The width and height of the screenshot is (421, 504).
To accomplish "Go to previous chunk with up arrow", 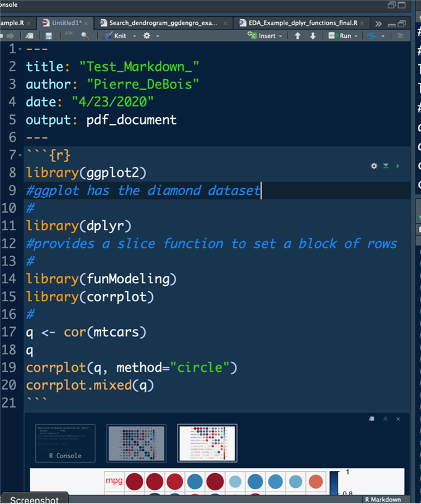I will click(x=297, y=36).
